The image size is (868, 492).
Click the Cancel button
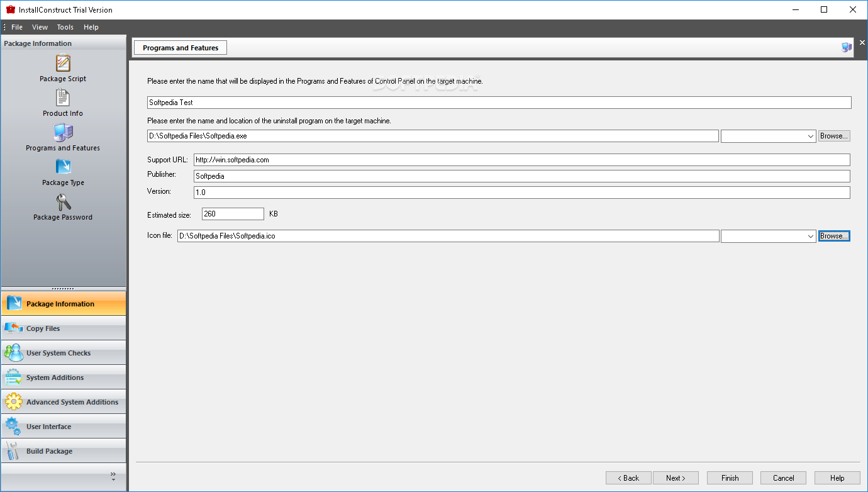click(x=784, y=478)
